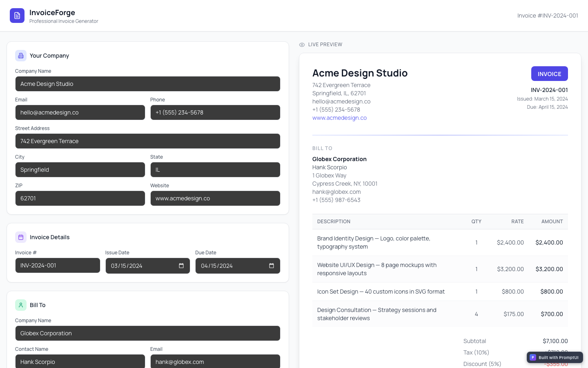Edit the company name Acme Design Studio field
The width and height of the screenshot is (588, 368).
[x=148, y=84]
